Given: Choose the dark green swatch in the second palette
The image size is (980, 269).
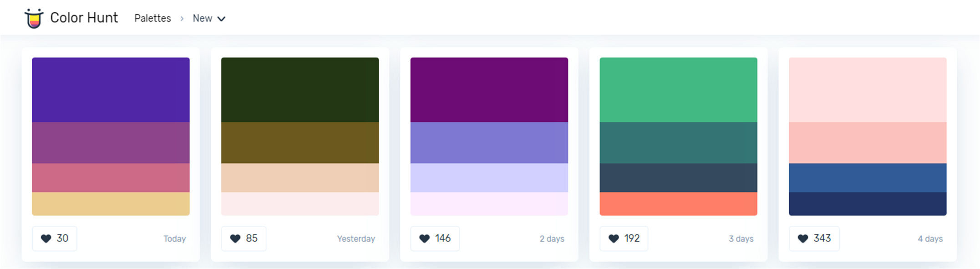Looking at the screenshot, I should pos(300,90).
